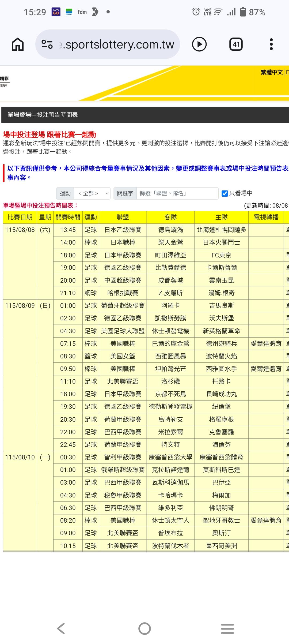Select the 葡萄牙超級聯賽 league cell
The height and width of the screenshot is (644, 289).
click(x=123, y=306)
